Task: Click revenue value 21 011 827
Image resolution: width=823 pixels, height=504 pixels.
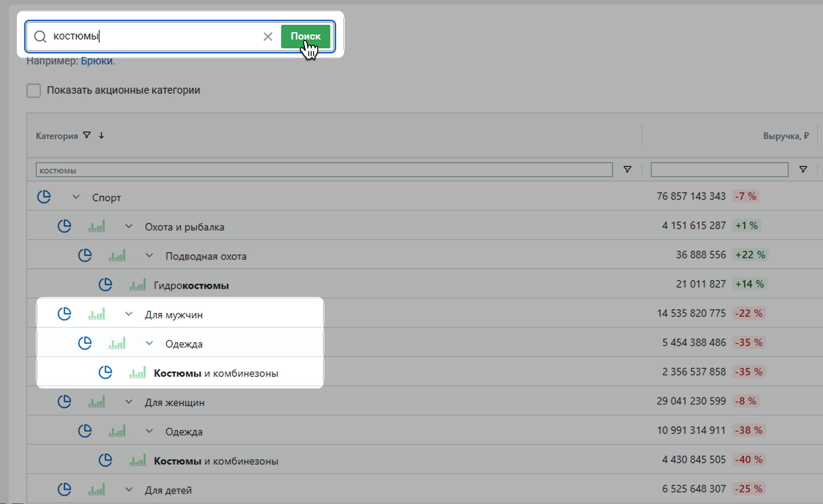Action: point(701,284)
